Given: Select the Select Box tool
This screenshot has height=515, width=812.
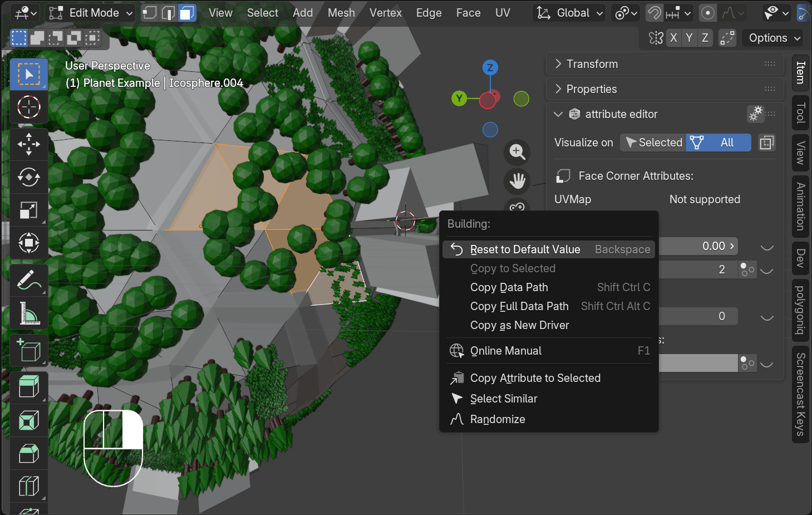Looking at the screenshot, I should [29, 74].
